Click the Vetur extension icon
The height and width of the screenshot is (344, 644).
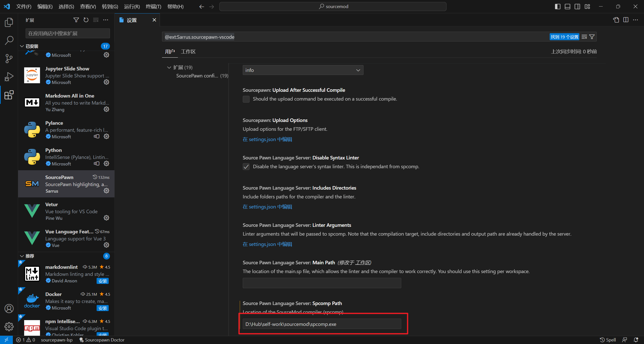pos(32,211)
